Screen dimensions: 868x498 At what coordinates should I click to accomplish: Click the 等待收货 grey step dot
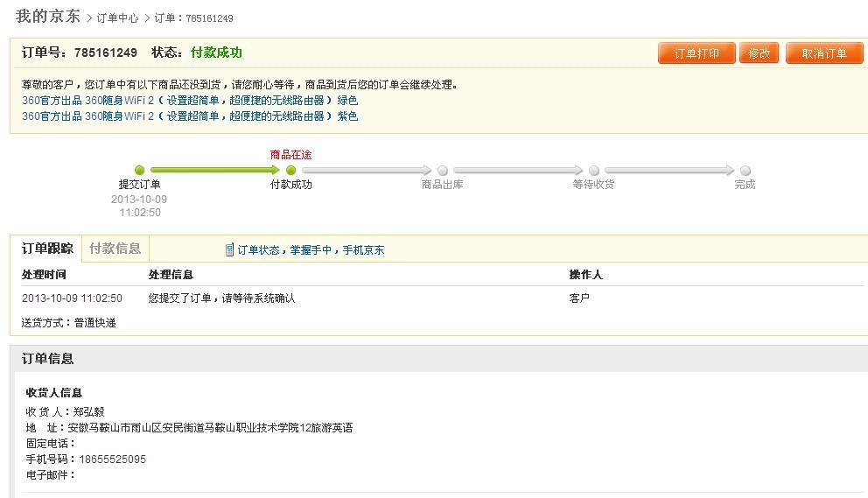594,170
